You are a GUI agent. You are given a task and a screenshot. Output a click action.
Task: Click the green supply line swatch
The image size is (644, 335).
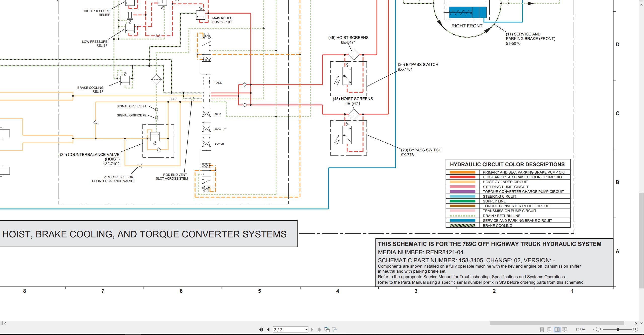point(462,201)
